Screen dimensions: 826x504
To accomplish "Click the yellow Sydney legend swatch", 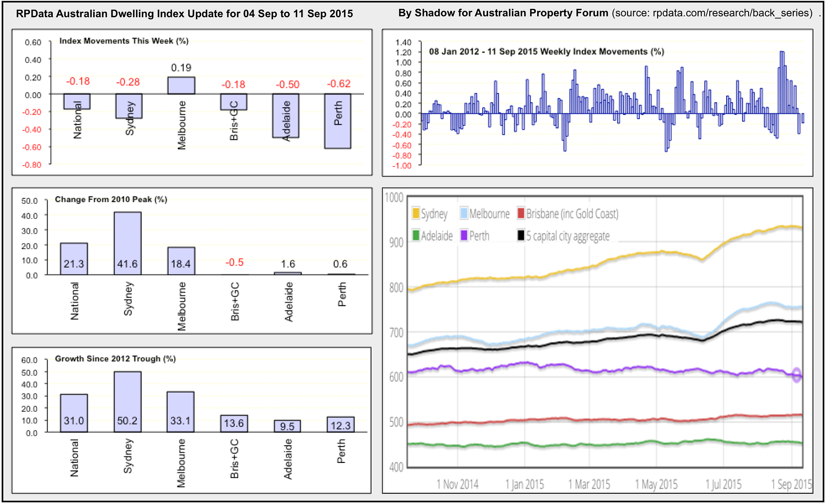I will tap(415, 214).
